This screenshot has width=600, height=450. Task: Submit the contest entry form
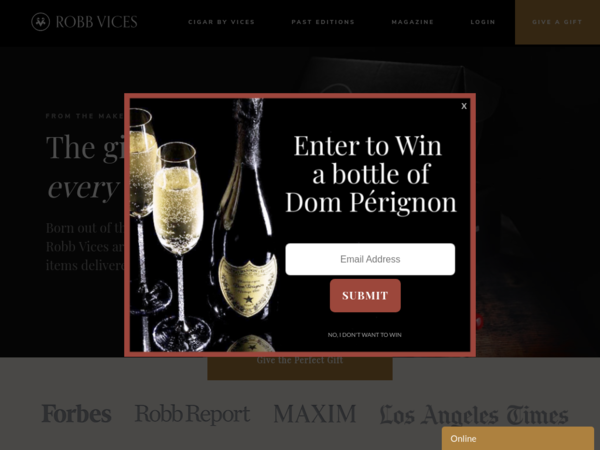click(x=365, y=295)
